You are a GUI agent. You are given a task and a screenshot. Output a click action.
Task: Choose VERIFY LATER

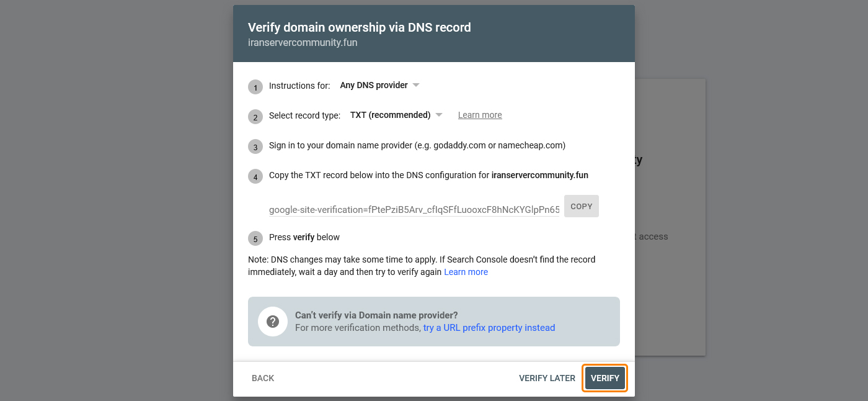(x=547, y=378)
